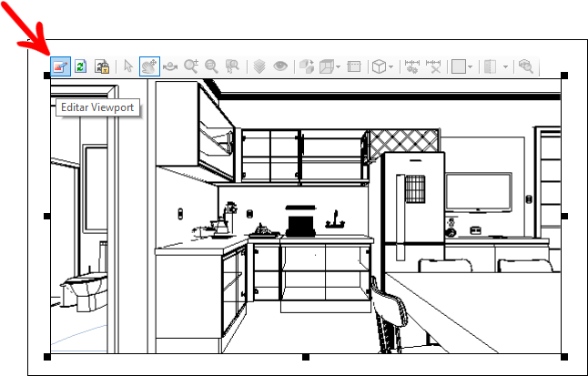The image size is (588, 376).
Task: Click the zoom in magnifier icon
Action: (191, 66)
